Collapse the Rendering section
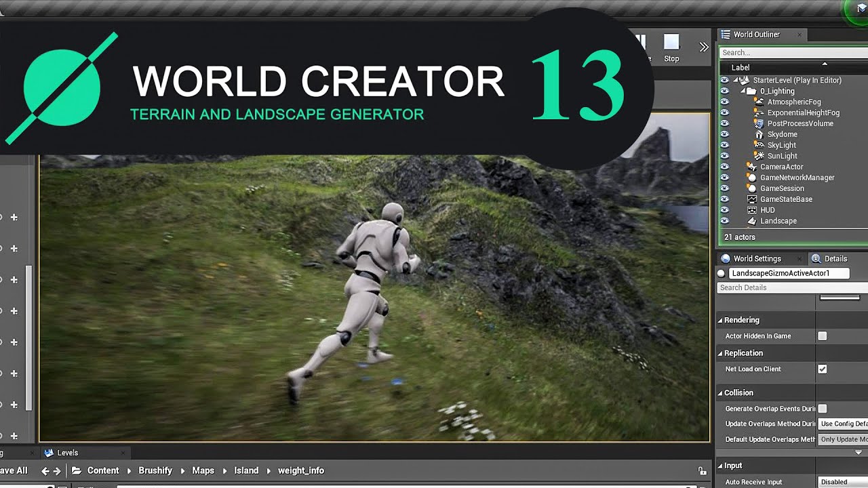Viewport: 868px width, 488px height. point(720,320)
